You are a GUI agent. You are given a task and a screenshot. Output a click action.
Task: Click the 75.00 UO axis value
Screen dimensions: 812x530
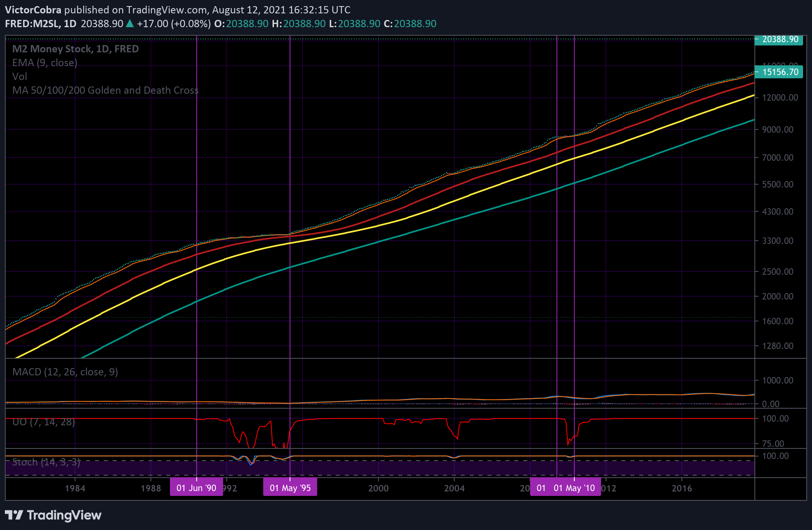pyautogui.click(x=773, y=444)
